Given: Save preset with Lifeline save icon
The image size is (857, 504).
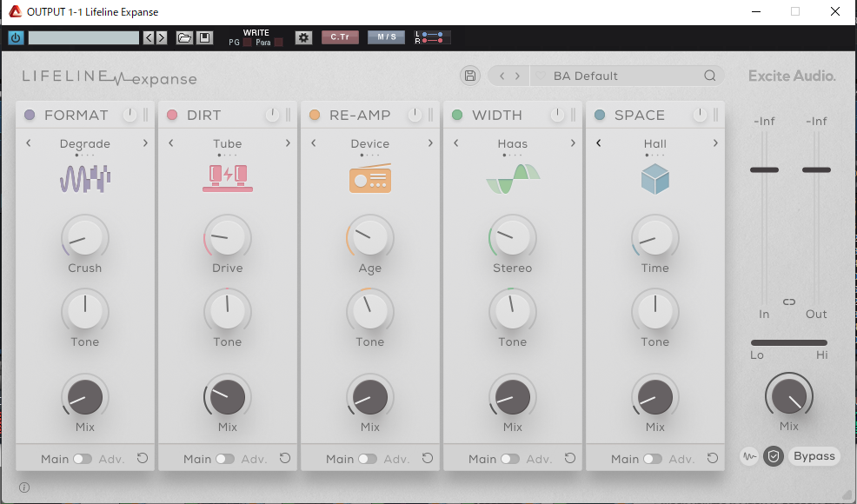Looking at the screenshot, I should [470, 76].
